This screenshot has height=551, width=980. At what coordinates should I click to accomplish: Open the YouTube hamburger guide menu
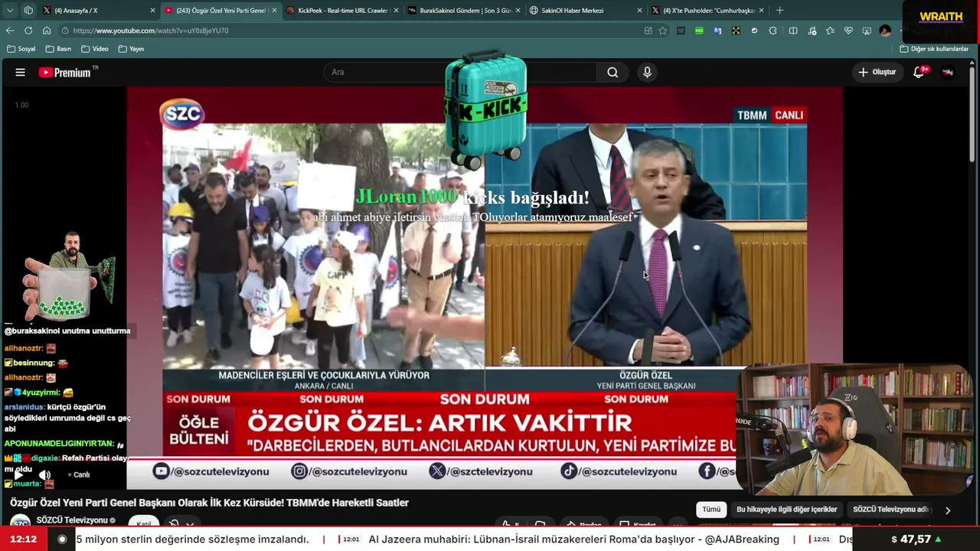pyautogui.click(x=21, y=72)
